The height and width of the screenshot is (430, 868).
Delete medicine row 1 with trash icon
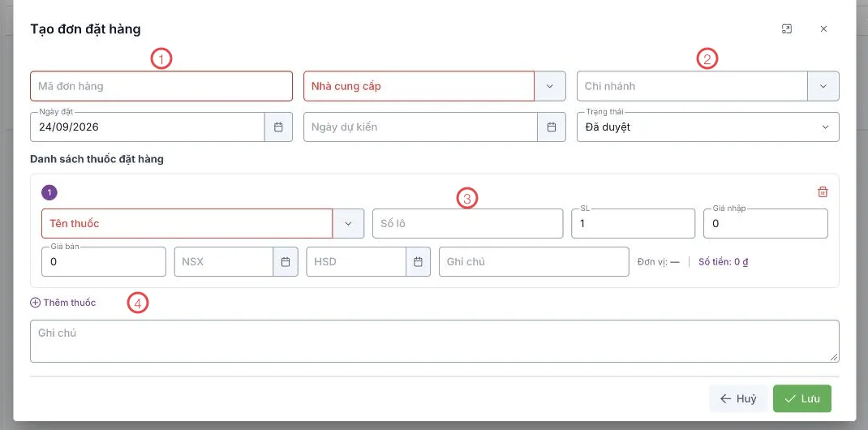click(x=823, y=192)
